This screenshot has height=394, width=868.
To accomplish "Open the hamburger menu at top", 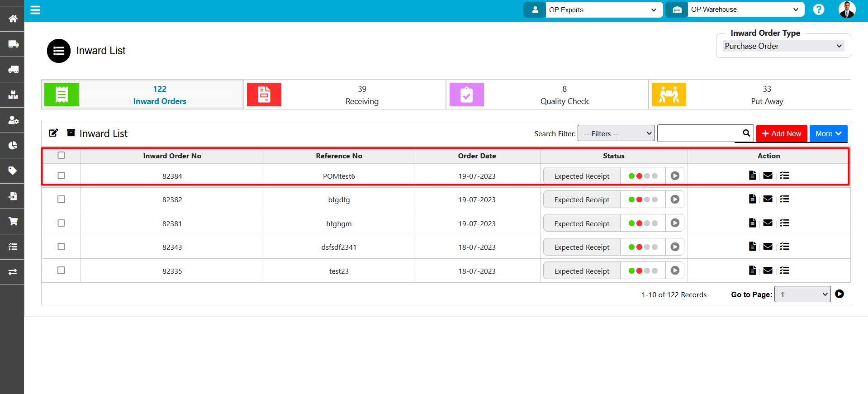I will tap(35, 10).
